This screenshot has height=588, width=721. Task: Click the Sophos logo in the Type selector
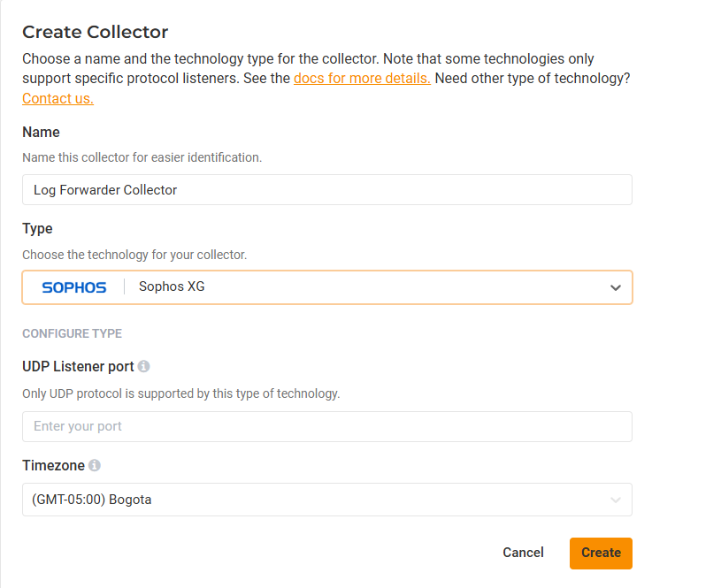(74, 287)
